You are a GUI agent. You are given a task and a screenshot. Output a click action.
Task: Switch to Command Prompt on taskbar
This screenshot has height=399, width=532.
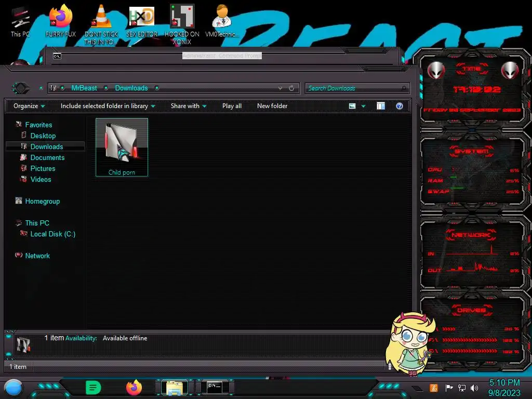pyautogui.click(x=215, y=388)
